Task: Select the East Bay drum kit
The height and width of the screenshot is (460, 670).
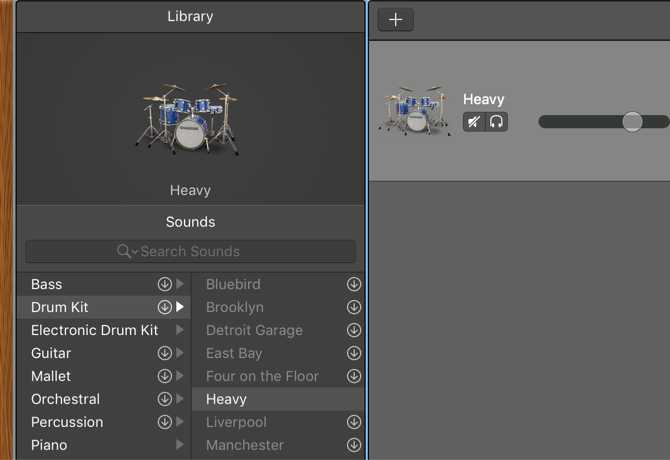Action: 234,354
